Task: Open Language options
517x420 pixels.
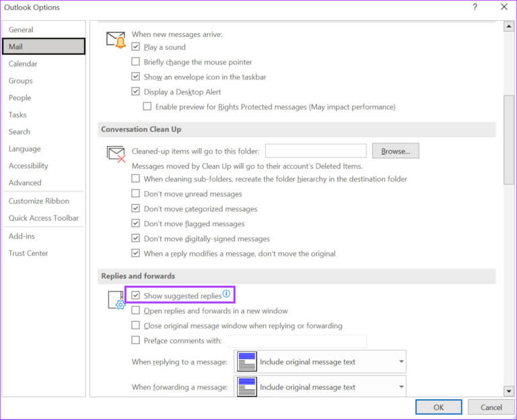Action: (x=44, y=149)
